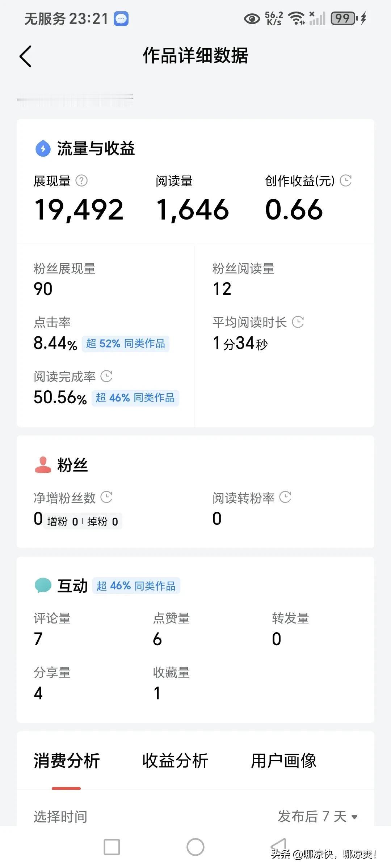Tap the clock icon next to 阅读转粉率

click(x=285, y=497)
